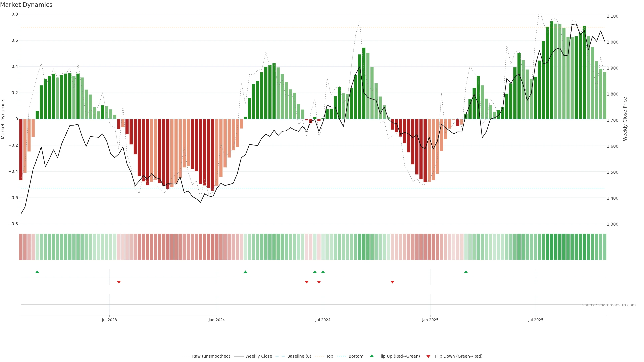The height and width of the screenshot is (362, 644).
Task: Click green triangle icon in Flip Up legend
Action: coord(372,356)
